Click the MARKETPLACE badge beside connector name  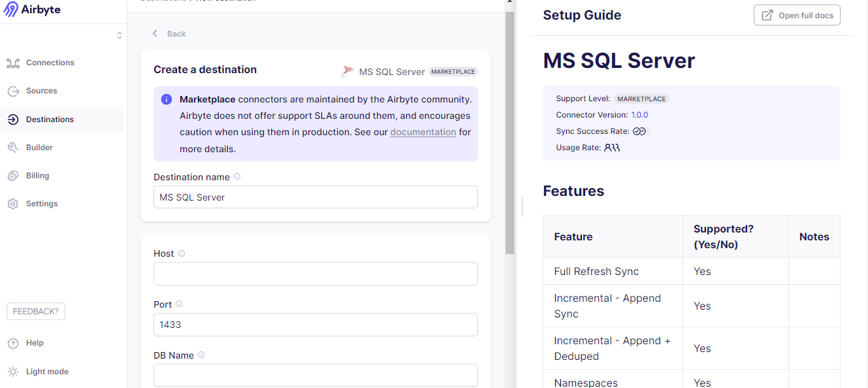(453, 72)
